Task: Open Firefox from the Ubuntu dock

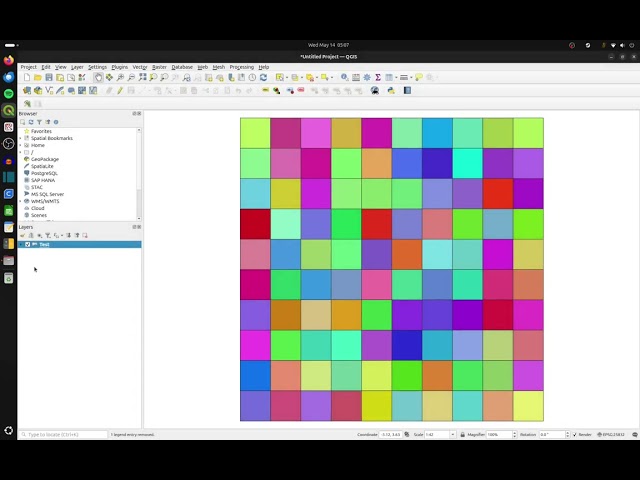Action: pos(9,60)
